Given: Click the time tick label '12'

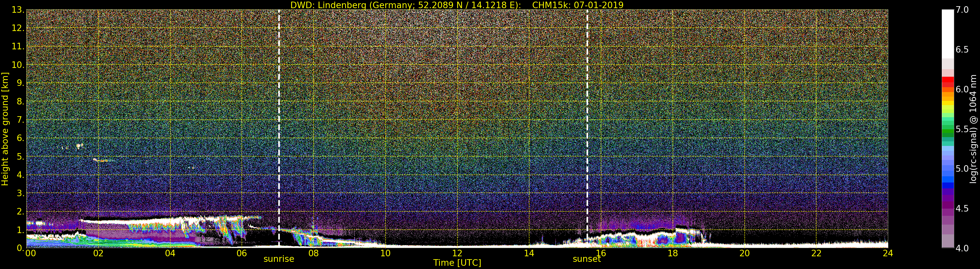Looking at the screenshot, I should click(457, 253).
